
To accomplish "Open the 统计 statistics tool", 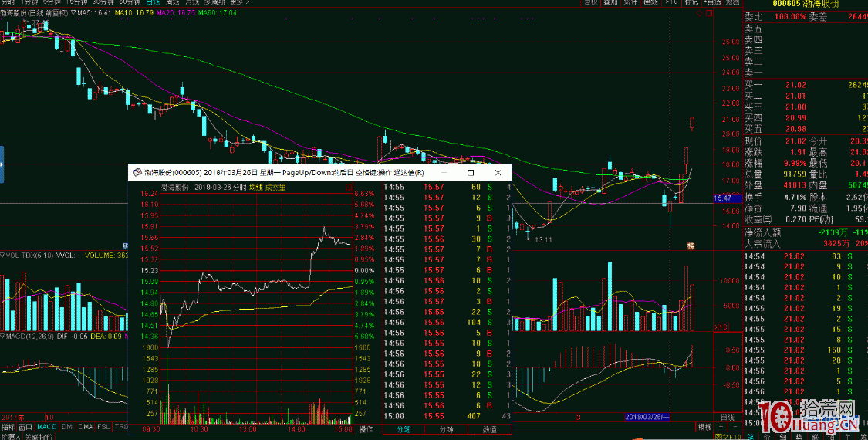I will (x=630, y=3).
